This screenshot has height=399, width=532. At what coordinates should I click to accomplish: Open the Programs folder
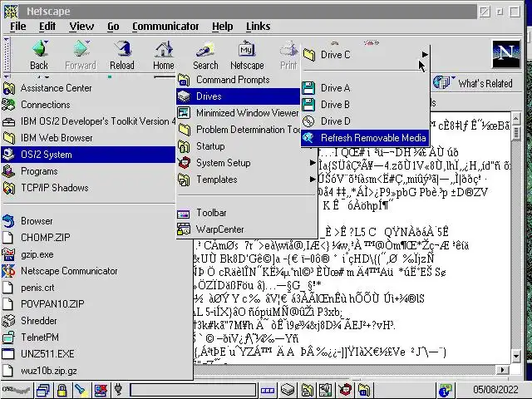click(x=88, y=171)
